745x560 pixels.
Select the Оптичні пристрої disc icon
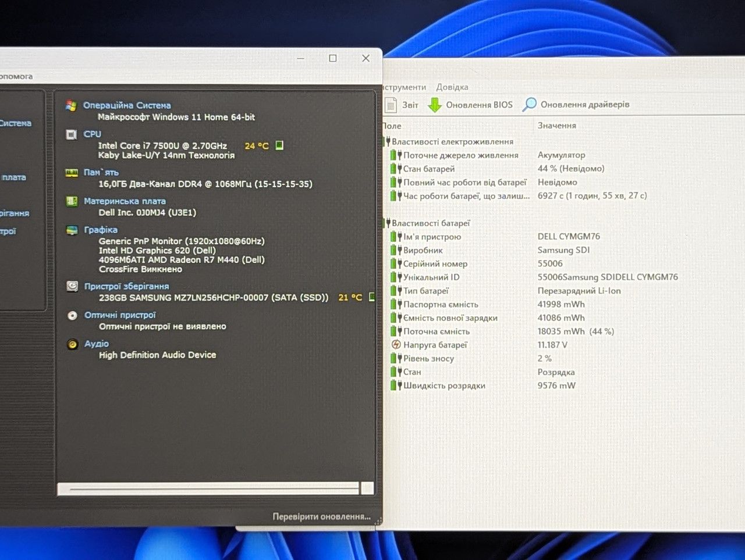coord(72,315)
